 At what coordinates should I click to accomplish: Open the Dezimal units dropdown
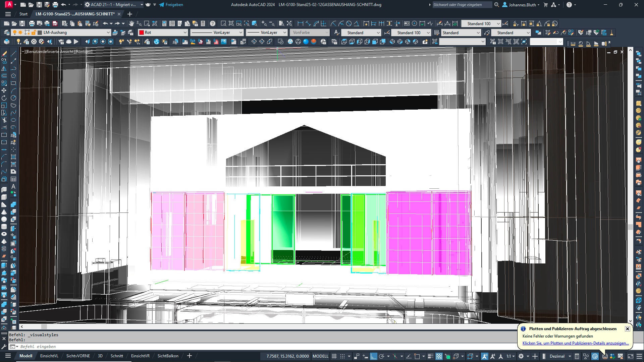[570, 356]
